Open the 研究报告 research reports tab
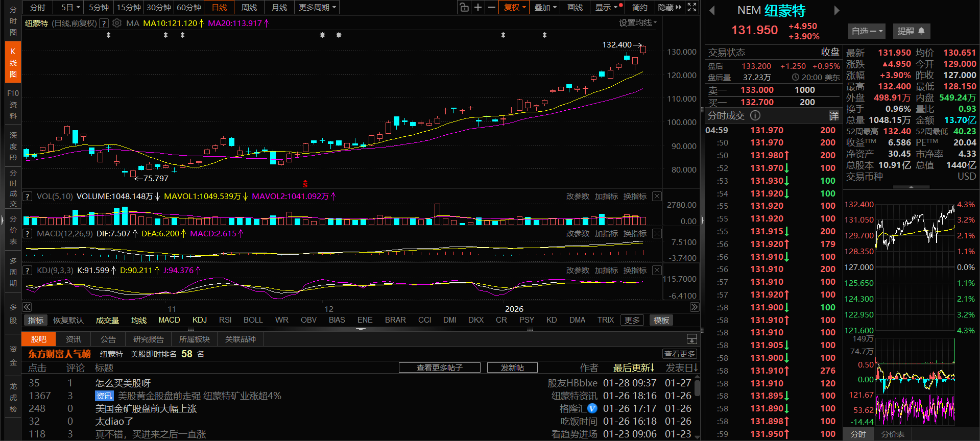Image resolution: width=980 pixels, height=441 pixels. coord(149,339)
